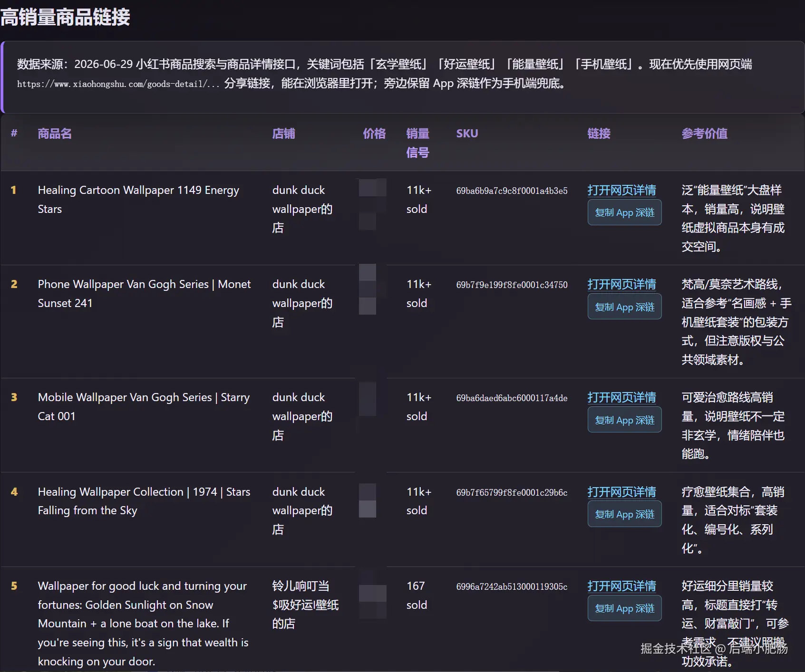Click the 销量信号 column header

(417, 143)
